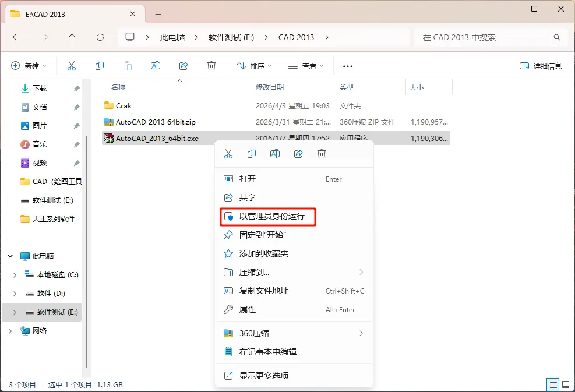Viewport: 575px width, 392px height.
Task: Sort by the 大小 column header
Action: [416, 87]
